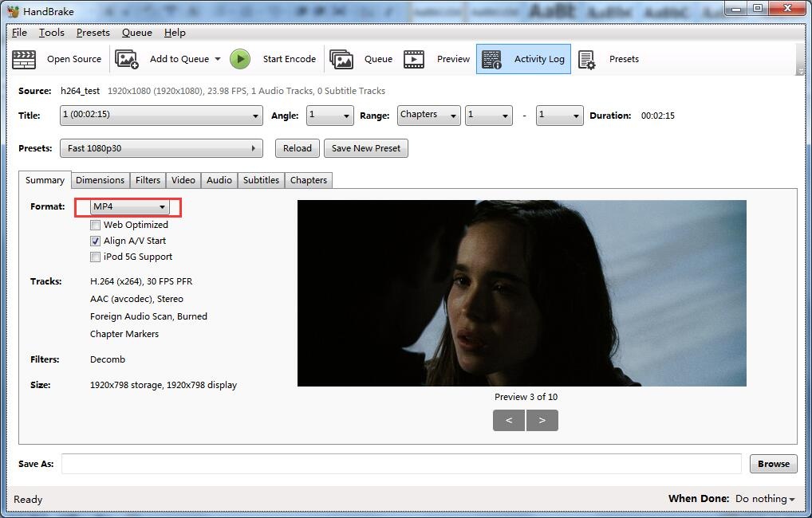This screenshot has width=812, height=518.
Task: Open the Presets menu
Action: coord(93,33)
